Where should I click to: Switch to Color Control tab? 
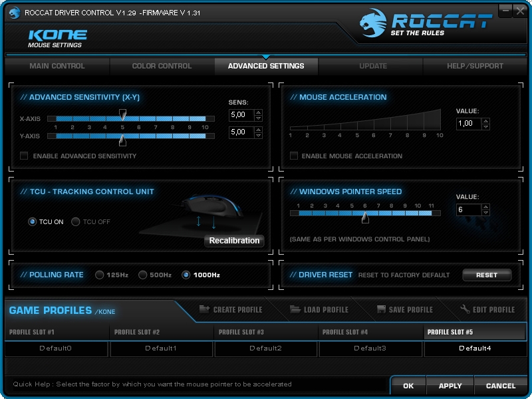(x=162, y=66)
